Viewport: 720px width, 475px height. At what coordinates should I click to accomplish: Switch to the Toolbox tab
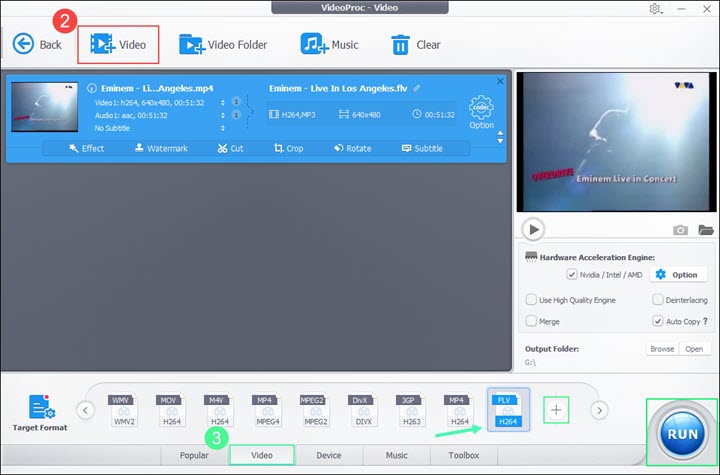tap(464, 455)
